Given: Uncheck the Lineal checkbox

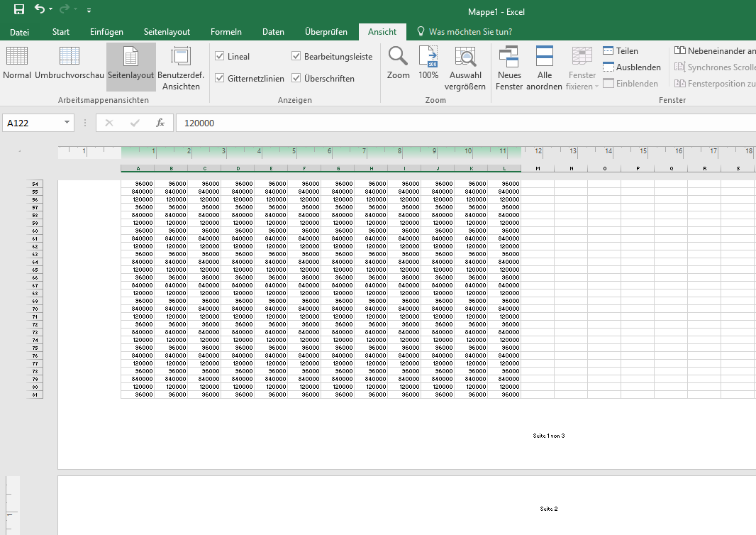Looking at the screenshot, I should [x=220, y=57].
